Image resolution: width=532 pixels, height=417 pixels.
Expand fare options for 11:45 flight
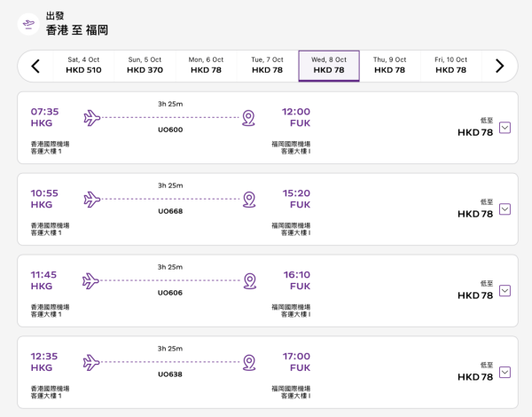point(505,291)
